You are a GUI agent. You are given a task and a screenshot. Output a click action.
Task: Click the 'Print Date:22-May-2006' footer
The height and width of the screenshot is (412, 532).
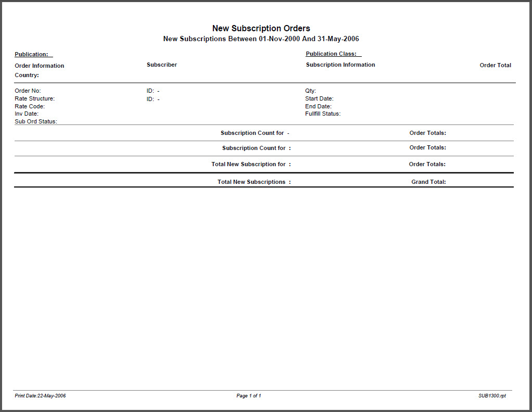[40, 396]
